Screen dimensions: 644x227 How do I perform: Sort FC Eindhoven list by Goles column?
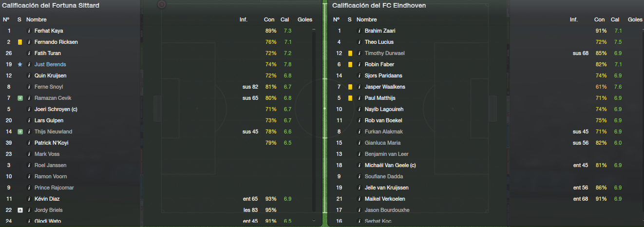(635, 19)
